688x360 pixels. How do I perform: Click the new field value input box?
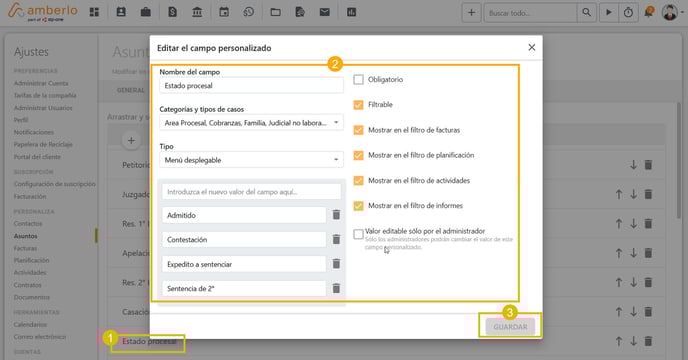pyautogui.click(x=251, y=192)
